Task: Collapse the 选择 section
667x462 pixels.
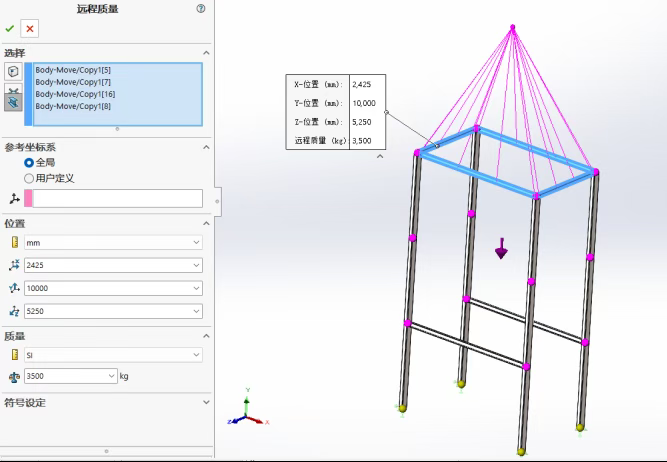Action: point(206,53)
